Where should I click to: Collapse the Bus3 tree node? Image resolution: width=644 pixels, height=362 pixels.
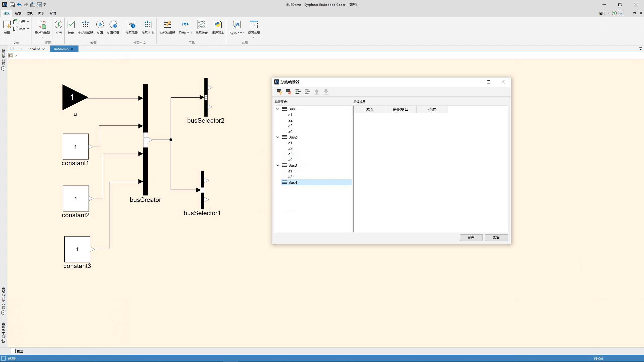(278, 165)
